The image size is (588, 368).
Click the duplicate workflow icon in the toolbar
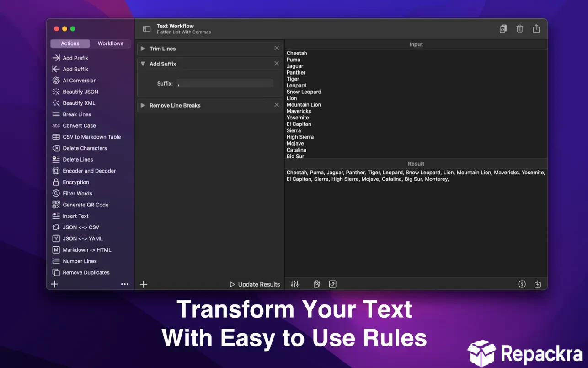503,29
